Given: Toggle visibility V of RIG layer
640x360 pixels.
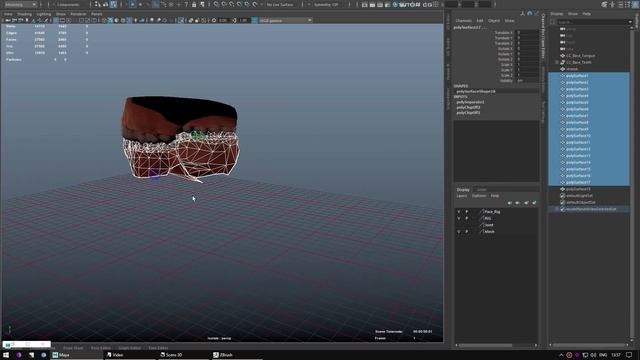Looking at the screenshot, I should tap(459, 218).
